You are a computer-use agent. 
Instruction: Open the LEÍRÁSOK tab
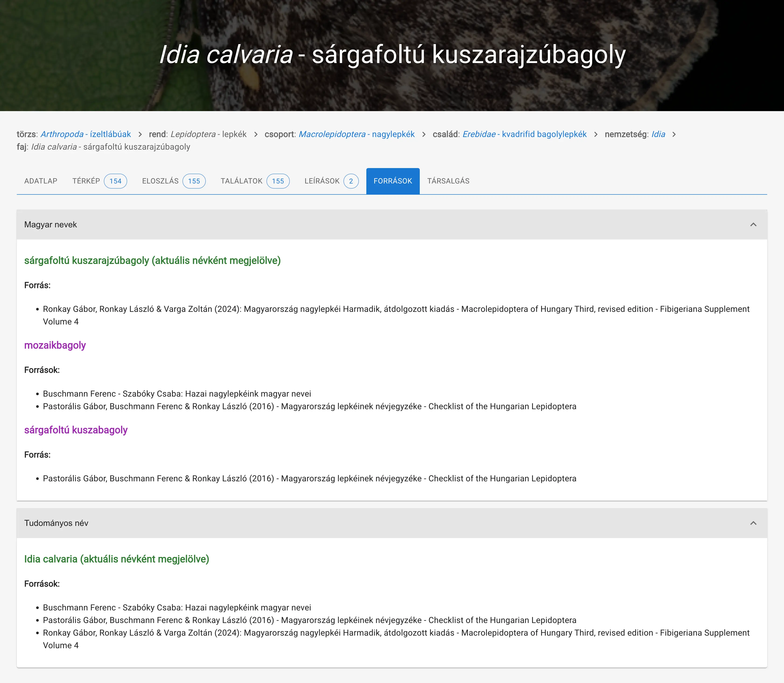point(322,181)
